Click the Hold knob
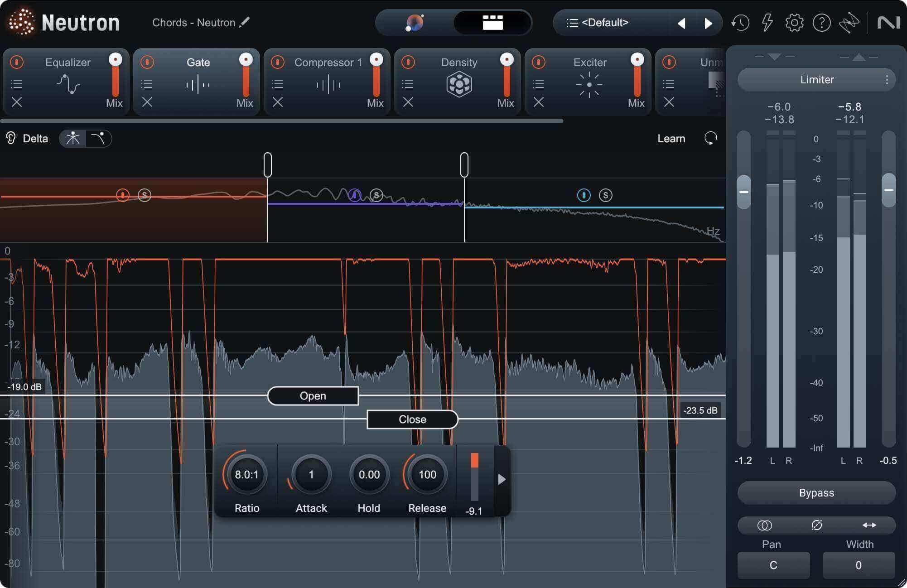 click(x=369, y=475)
